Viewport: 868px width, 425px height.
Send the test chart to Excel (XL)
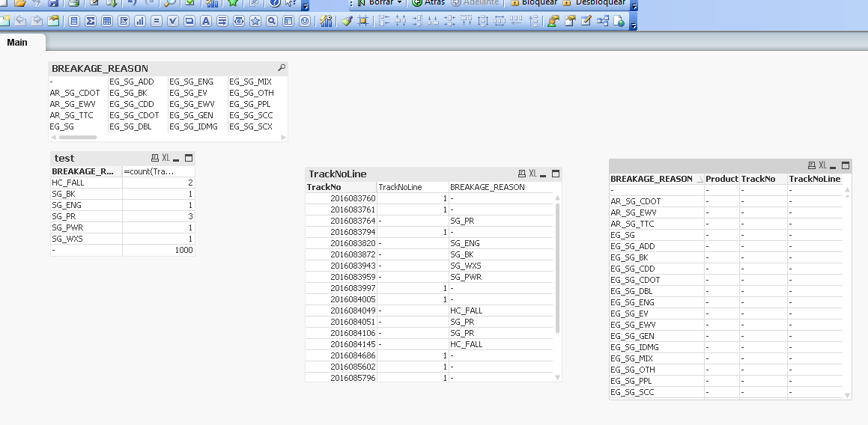[x=166, y=158]
